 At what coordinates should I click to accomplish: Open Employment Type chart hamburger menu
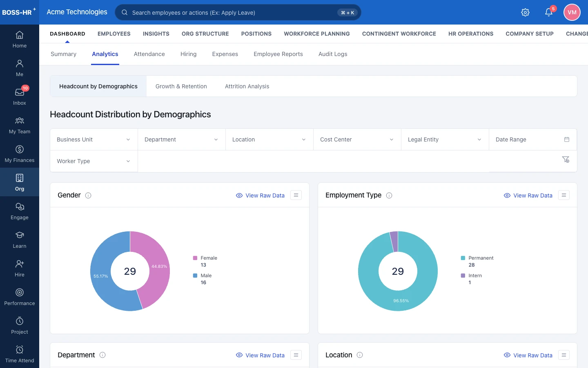(x=564, y=195)
